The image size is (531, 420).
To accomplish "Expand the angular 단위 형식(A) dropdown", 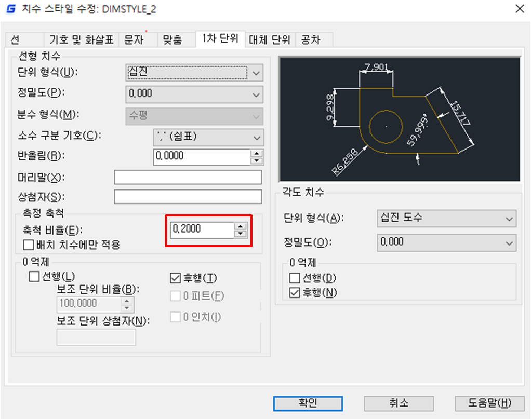I will (447, 218).
